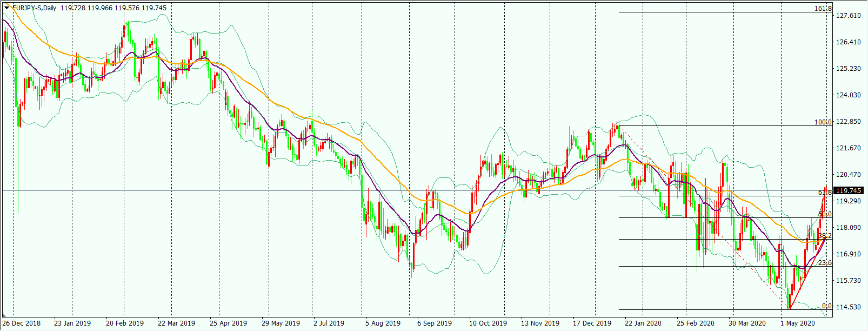Click the 120.470 price axis label
The height and width of the screenshot is (331, 868).
pyautogui.click(x=848, y=175)
